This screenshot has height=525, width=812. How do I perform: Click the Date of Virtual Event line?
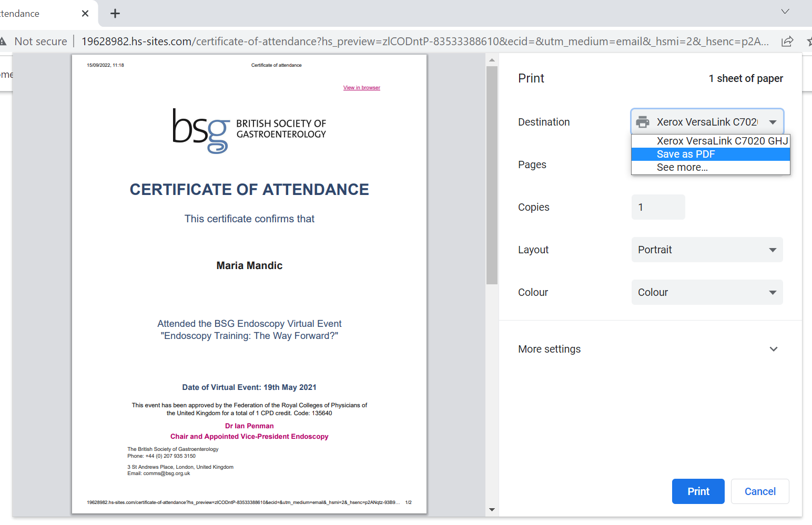[249, 387]
